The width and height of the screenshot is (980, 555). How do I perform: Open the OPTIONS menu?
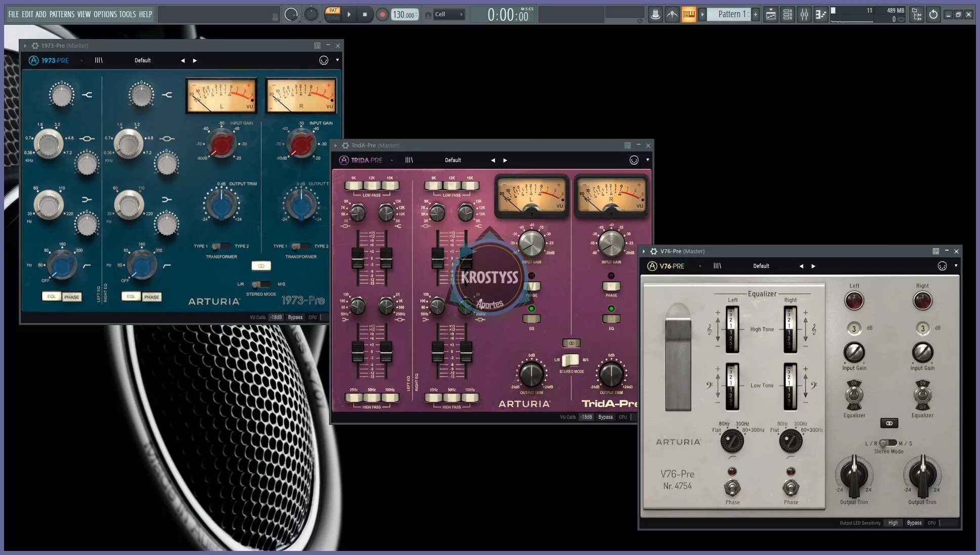(x=105, y=14)
